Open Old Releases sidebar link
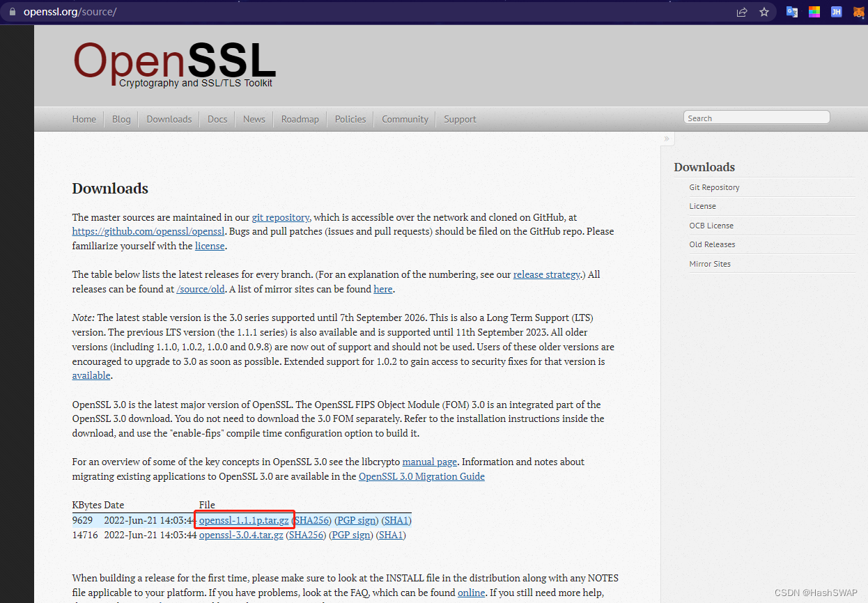Viewport: 868px width, 603px height. pyautogui.click(x=712, y=244)
